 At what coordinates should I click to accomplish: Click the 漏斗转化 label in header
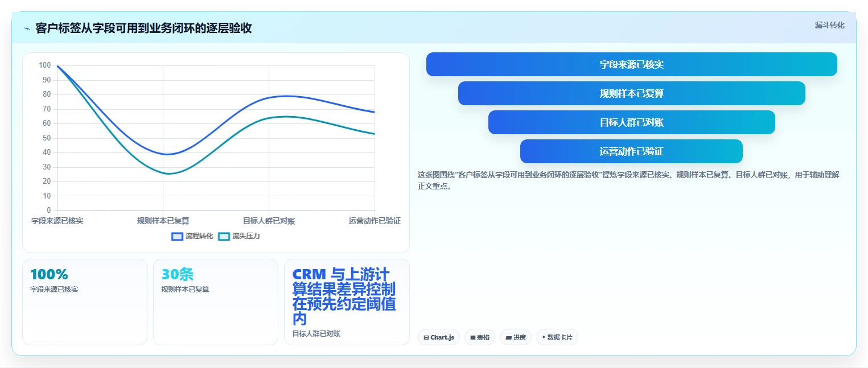pos(830,25)
